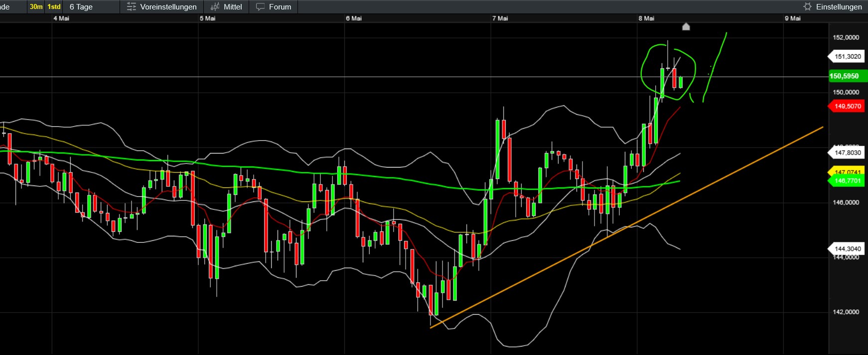This screenshot has height=355, width=868.
Task: Switch to the 1std timeframe
Action: pos(54,6)
